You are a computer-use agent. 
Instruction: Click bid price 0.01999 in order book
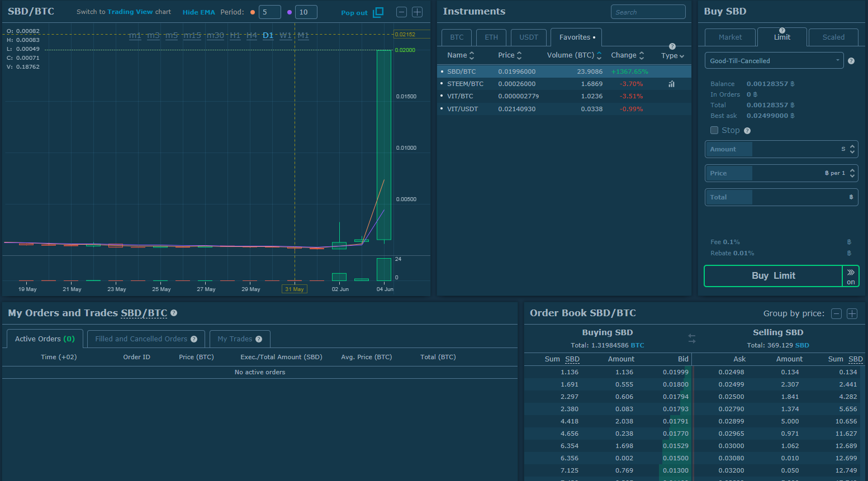click(x=676, y=372)
